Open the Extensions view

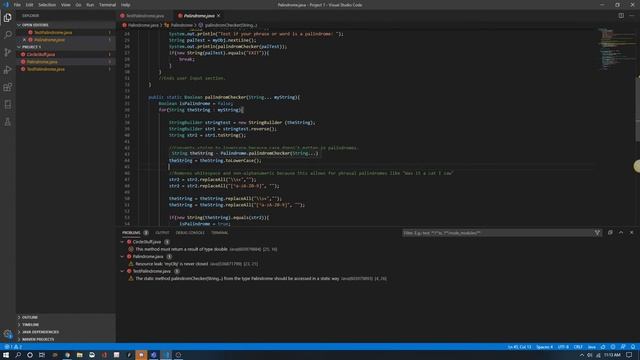[x=8, y=87]
